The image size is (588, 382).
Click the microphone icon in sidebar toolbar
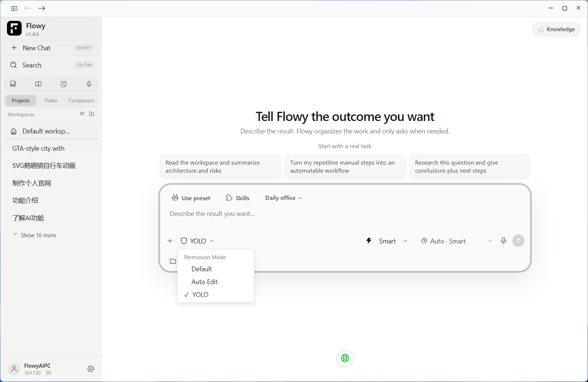click(89, 84)
